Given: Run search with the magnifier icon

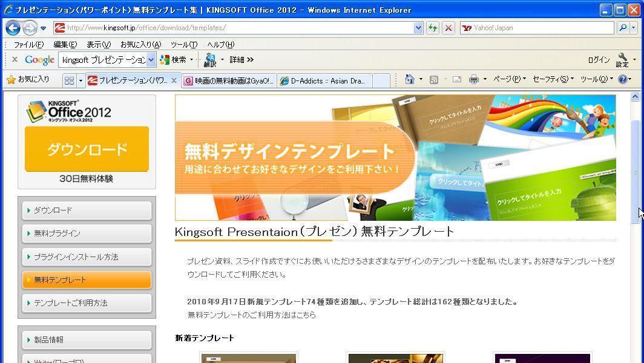Looking at the screenshot, I should (x=623, y=28).
